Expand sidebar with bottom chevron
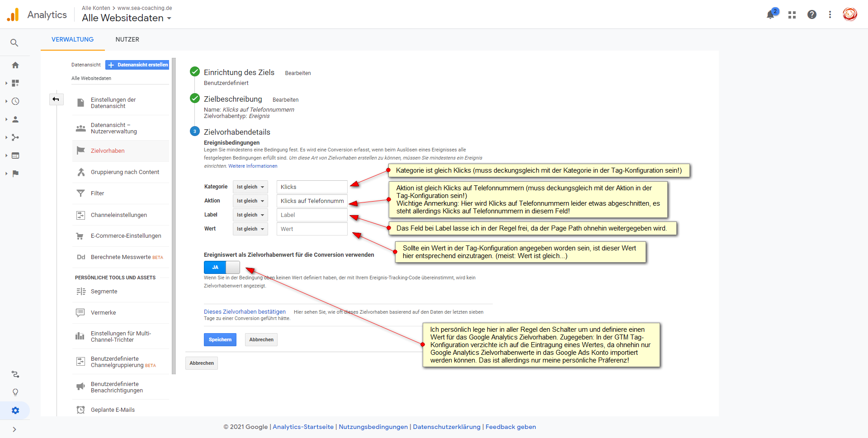This screenshot has width=868, height=438. click(x=14, y=429)
